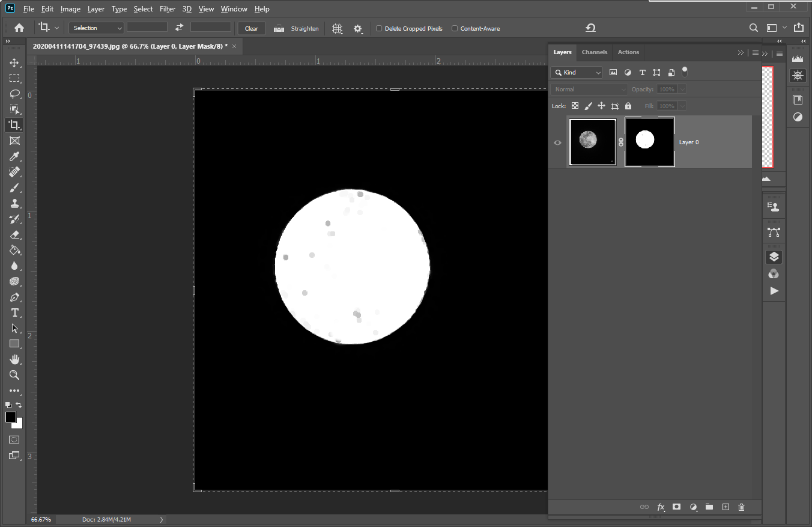Select the Layer 0 image thumbnail
Viewport: 812px width, 527px height.
(x=593, y=142)
